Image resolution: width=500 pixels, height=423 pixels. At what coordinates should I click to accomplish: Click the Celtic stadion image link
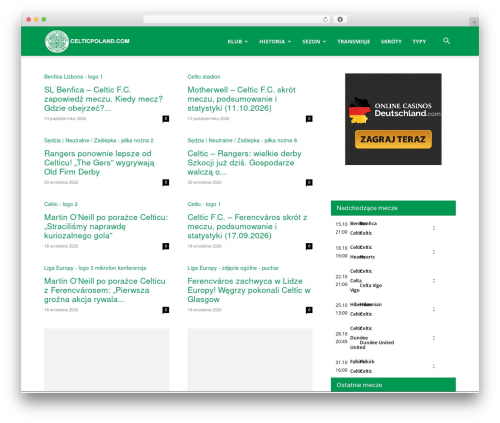204,77
